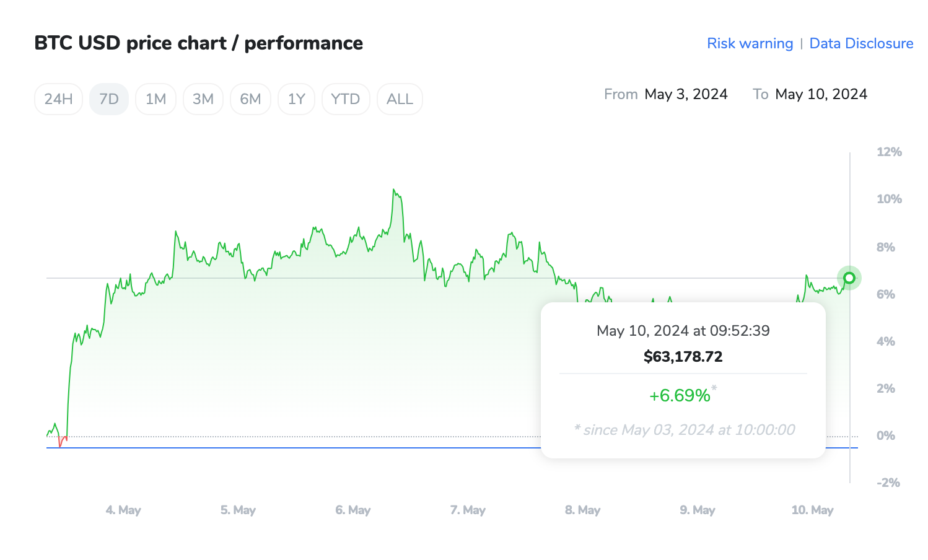
Task: Click the chart's highest peak above 10%
Action: (394, 191)
